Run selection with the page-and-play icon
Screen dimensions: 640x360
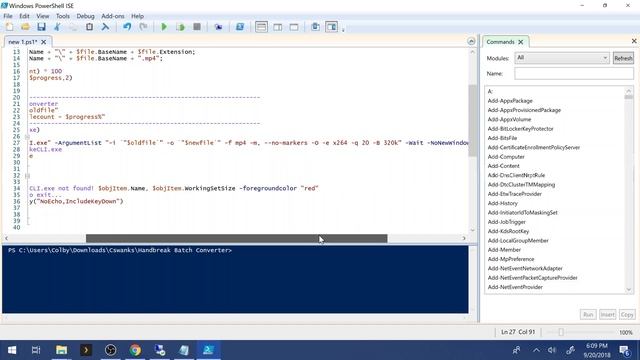click(180, 27)
